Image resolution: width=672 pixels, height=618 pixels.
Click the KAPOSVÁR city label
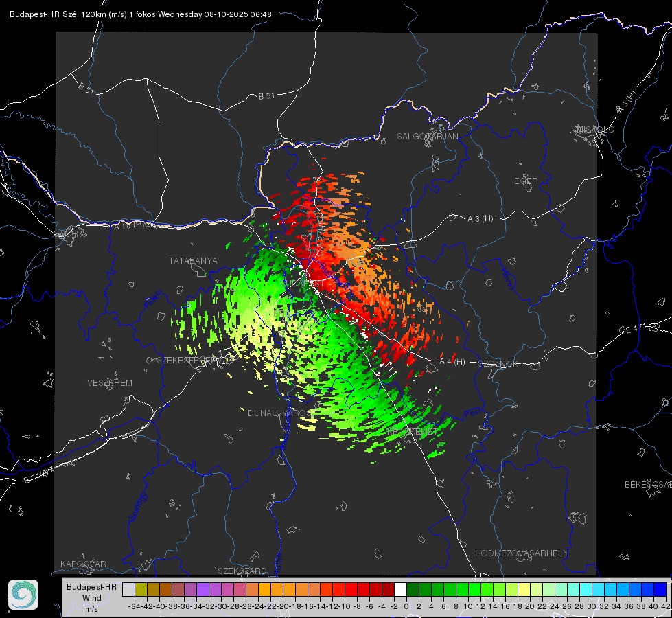tap(83, 564)
